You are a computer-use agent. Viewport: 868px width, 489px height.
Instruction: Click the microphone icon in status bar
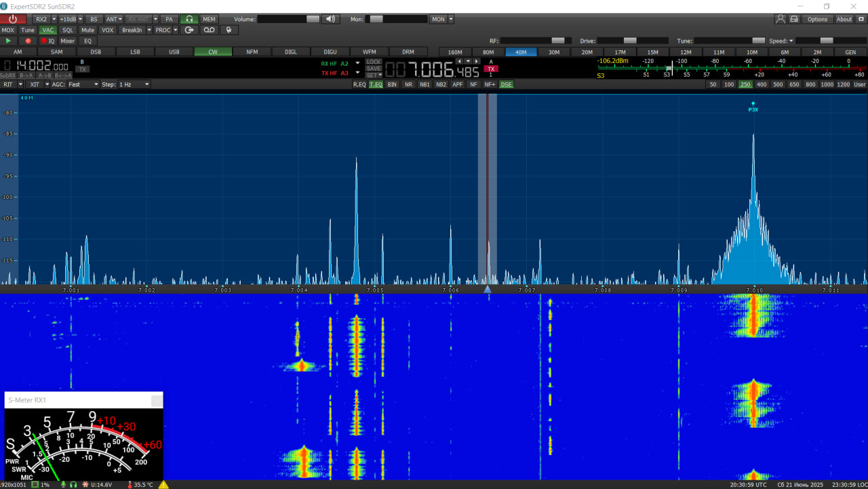coord(64,484)
